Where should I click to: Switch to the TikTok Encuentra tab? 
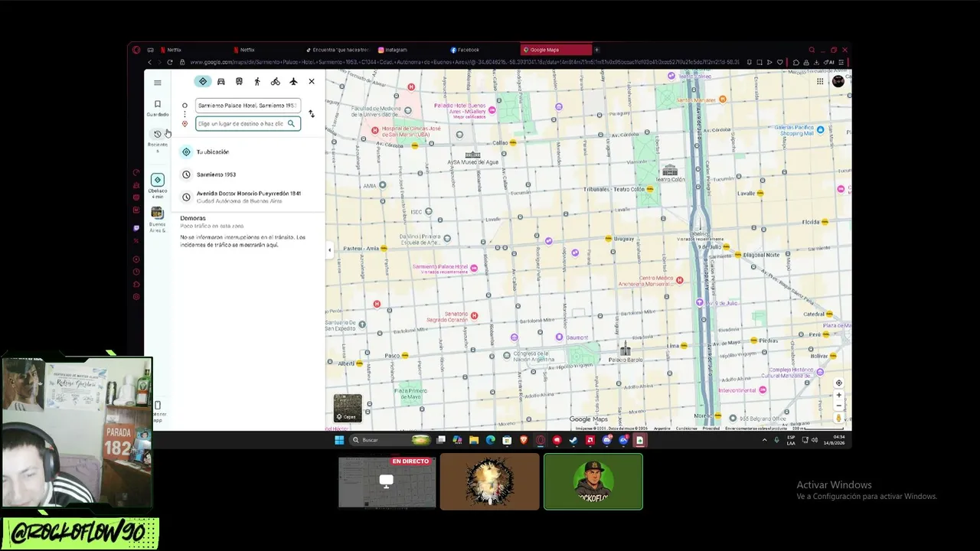pyautogui.click(x=337, y=50)
